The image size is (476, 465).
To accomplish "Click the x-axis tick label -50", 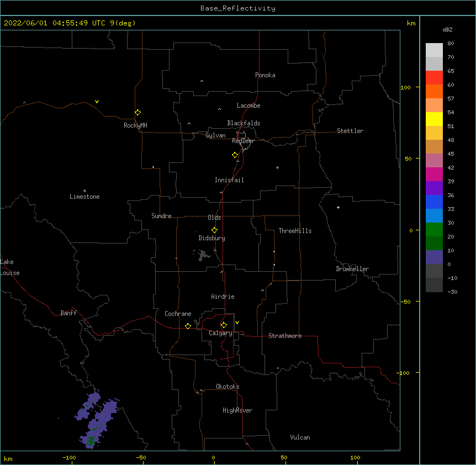I will pos(141,457).
